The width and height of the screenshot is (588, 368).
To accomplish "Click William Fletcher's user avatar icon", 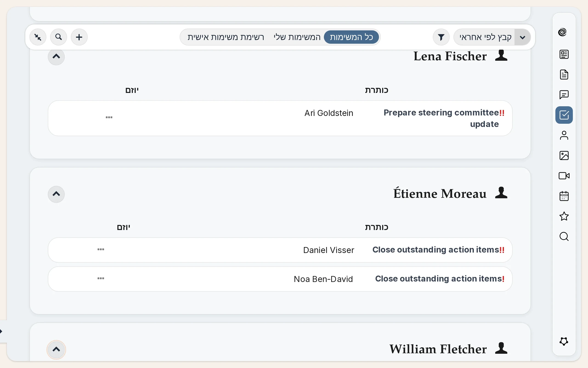I will click(501, 348).
